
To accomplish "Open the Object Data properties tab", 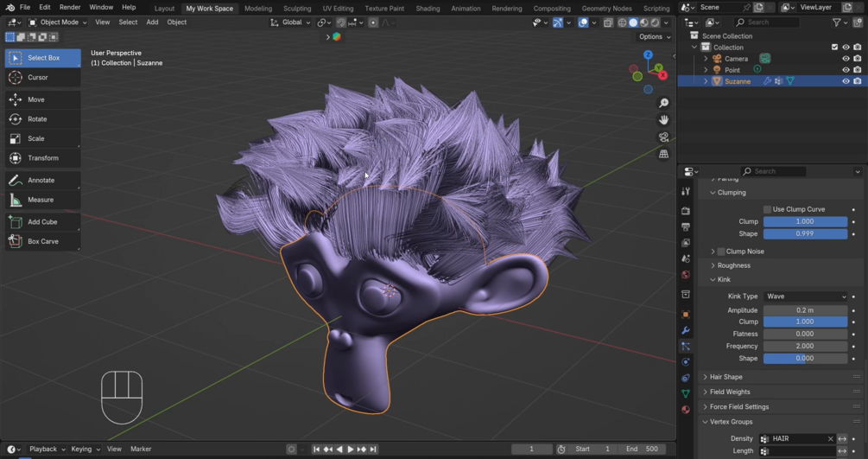I will pyautogui.click(x=686, y=393).
